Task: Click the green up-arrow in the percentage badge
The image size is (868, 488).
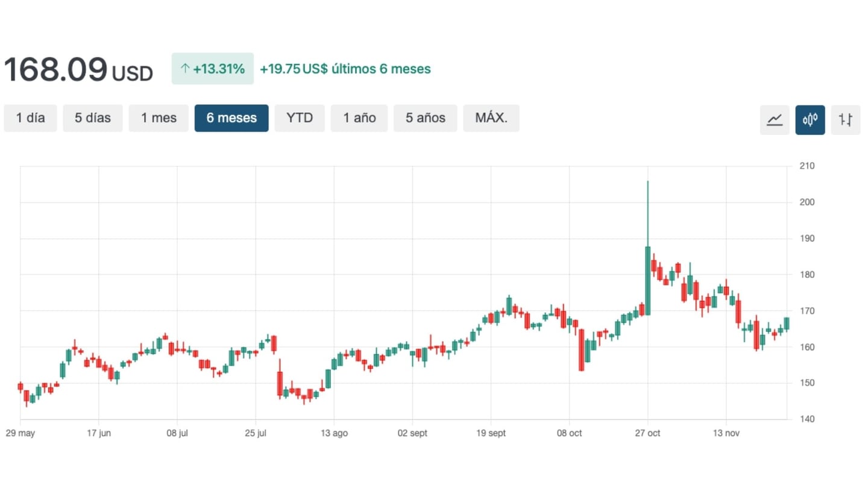Action: point(185,69)
